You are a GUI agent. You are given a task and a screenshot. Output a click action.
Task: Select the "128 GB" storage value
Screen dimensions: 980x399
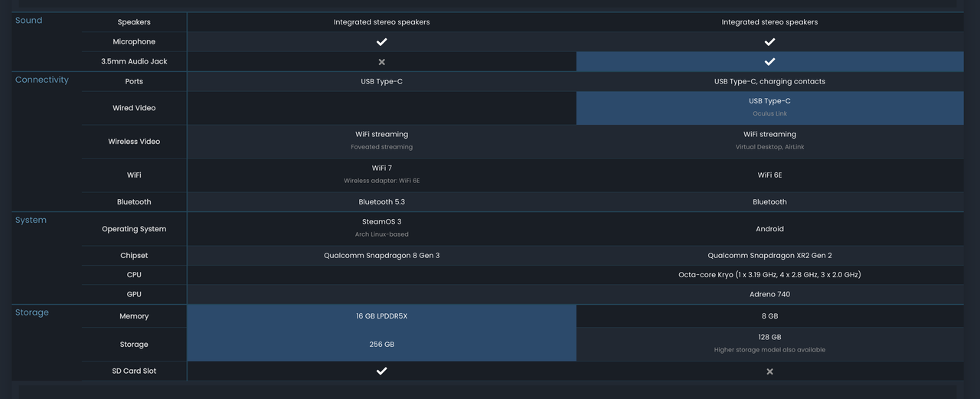(769, 338)
